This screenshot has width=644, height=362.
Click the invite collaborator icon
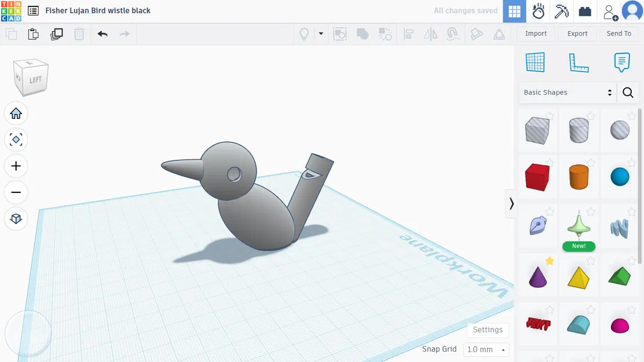pyautogui.click(x=610, y=12)
